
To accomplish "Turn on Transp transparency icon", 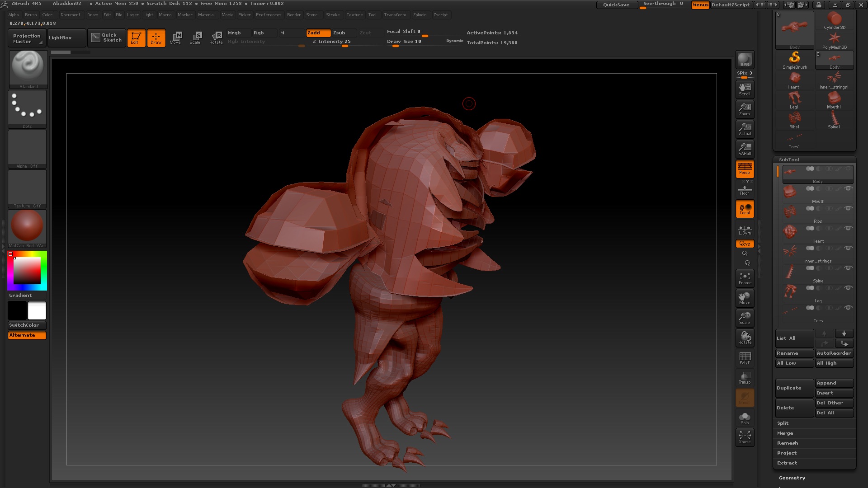I will click(x=745, y=378).
